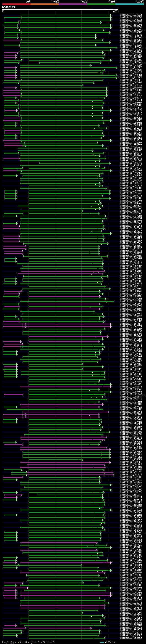The height and width of the screenshot is (644, 146).
Task: Click the BP068205 query name
Action: 8,8
